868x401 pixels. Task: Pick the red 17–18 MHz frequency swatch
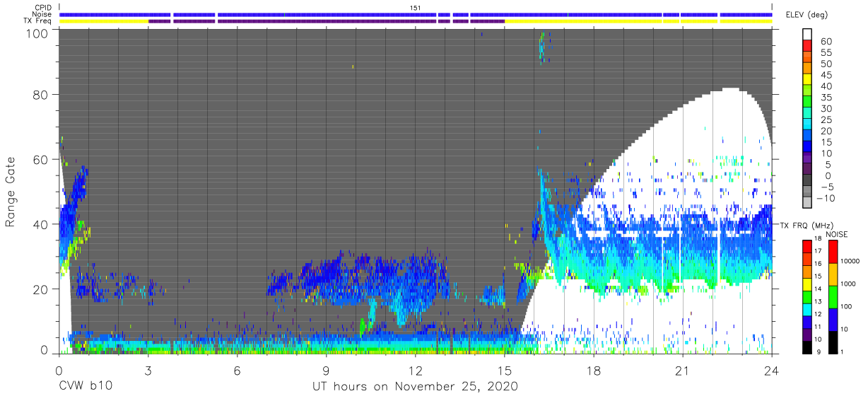[x=809, y=247]
